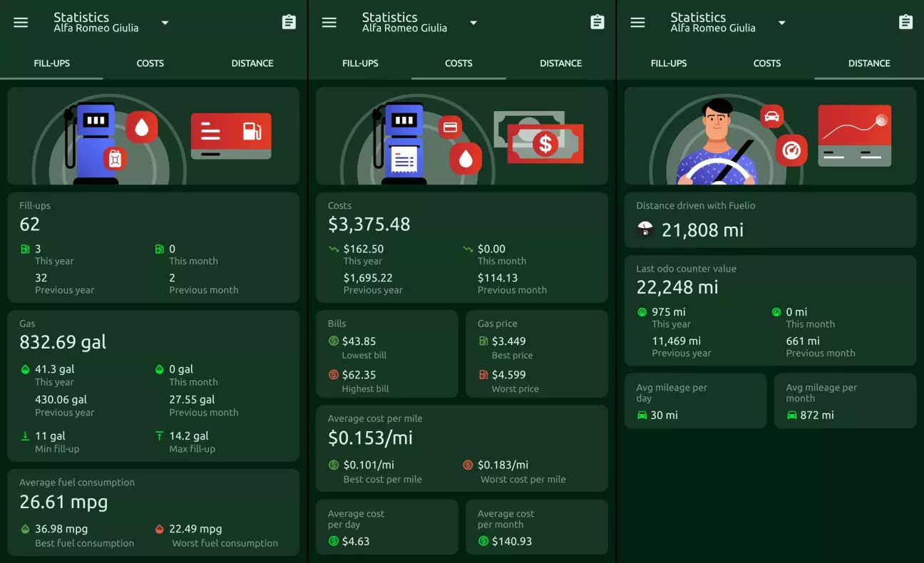Open the Average fuel consumption 26.61 mpg card
Viewport: 924px width, 563px height.
tap(153, 512)
